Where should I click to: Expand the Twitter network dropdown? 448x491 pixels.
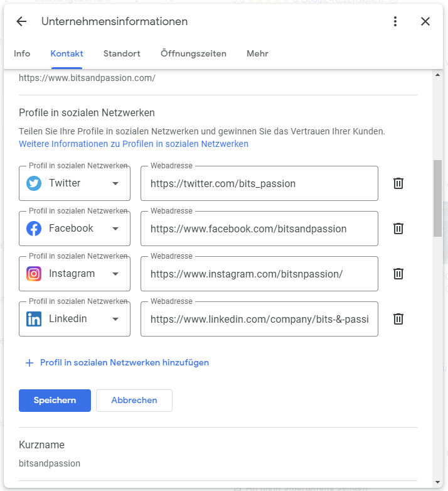point(115,183)
